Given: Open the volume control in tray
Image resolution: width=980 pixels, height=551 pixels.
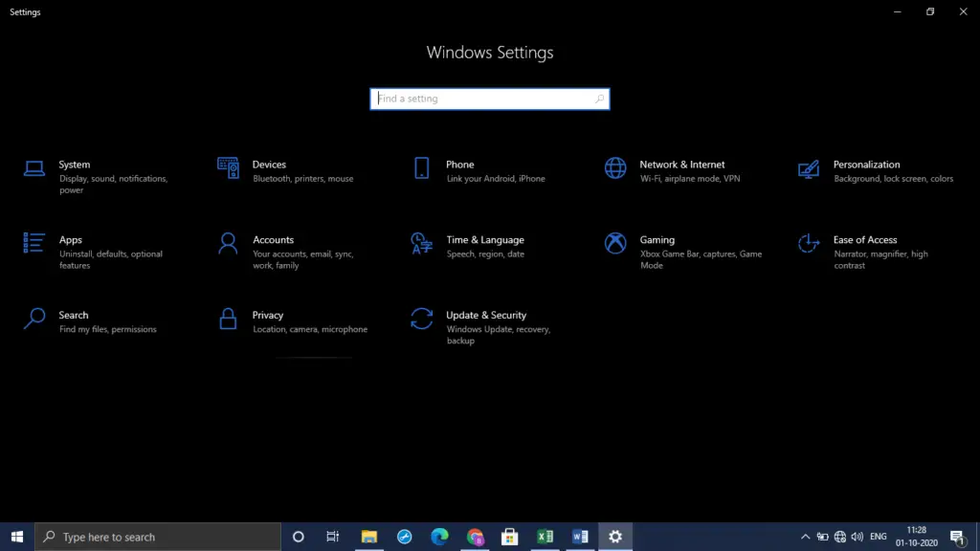Looking at the screenshot, I should point(857,537).
